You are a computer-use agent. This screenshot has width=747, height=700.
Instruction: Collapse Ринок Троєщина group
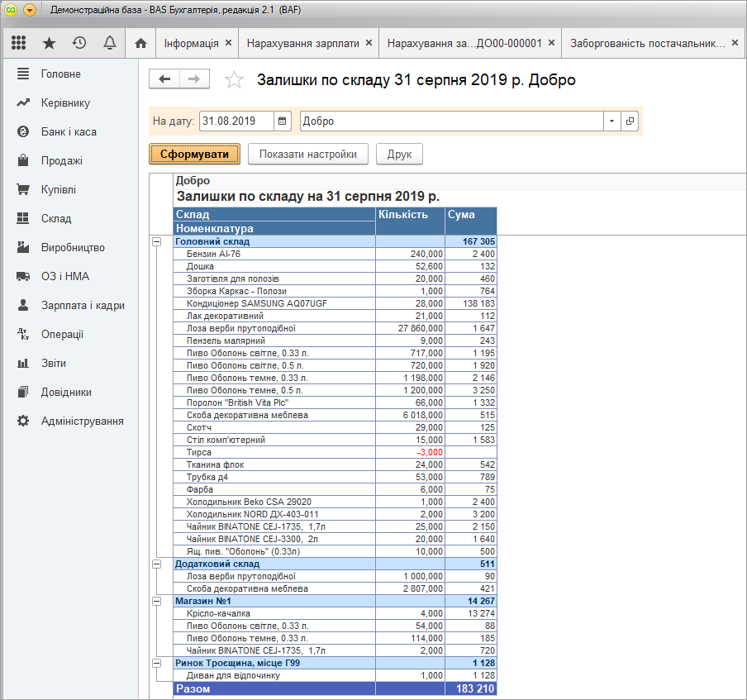pos(156,663)
